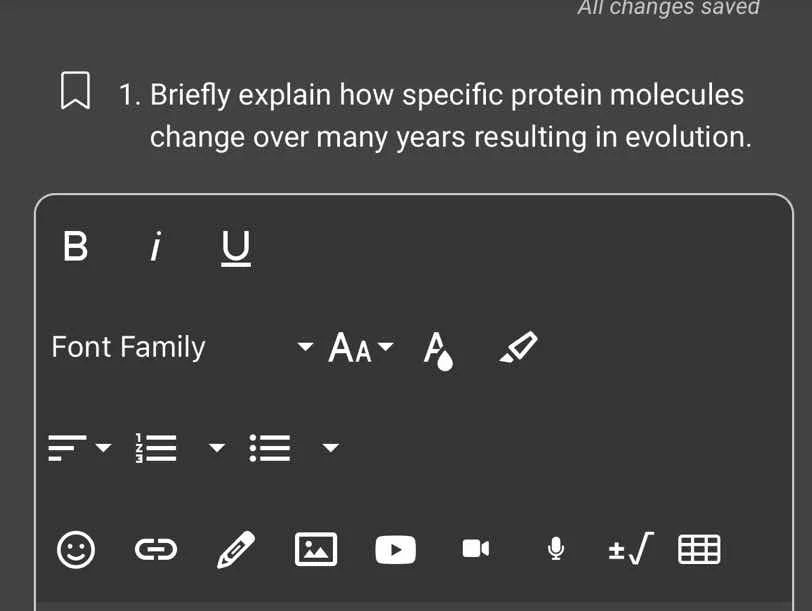
Task: Expand bulleted list style options
Action: tap(331, 447)
